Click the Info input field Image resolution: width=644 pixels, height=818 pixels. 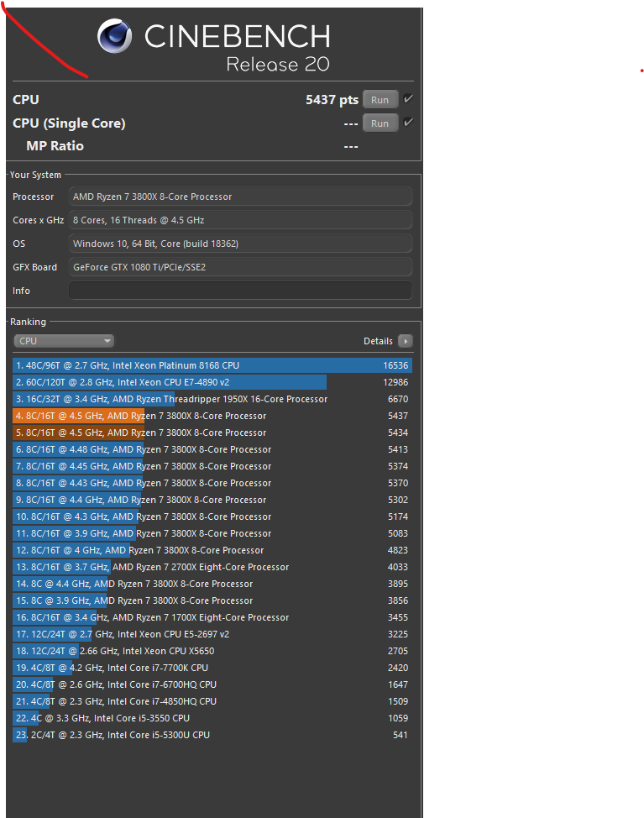coord(240,291)
